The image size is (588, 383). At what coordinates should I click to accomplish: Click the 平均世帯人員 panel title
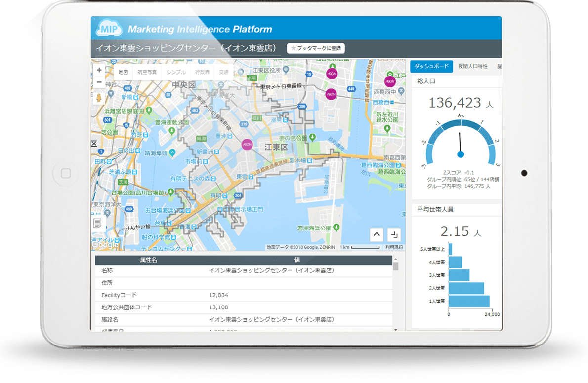[x=435, y=209]
